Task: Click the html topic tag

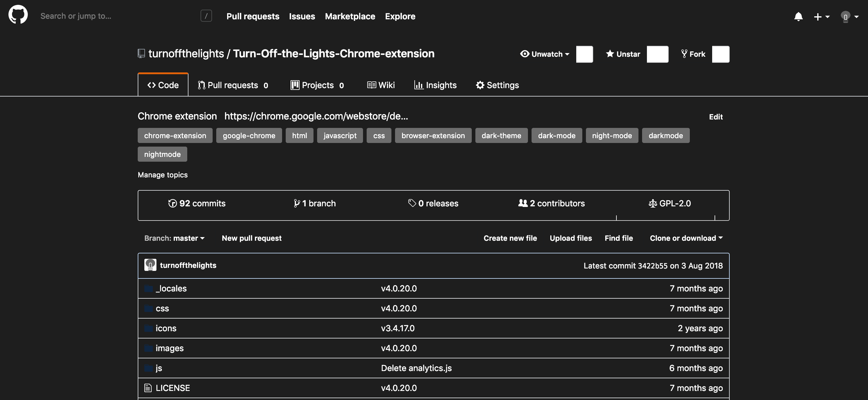Action: (300, 135)
